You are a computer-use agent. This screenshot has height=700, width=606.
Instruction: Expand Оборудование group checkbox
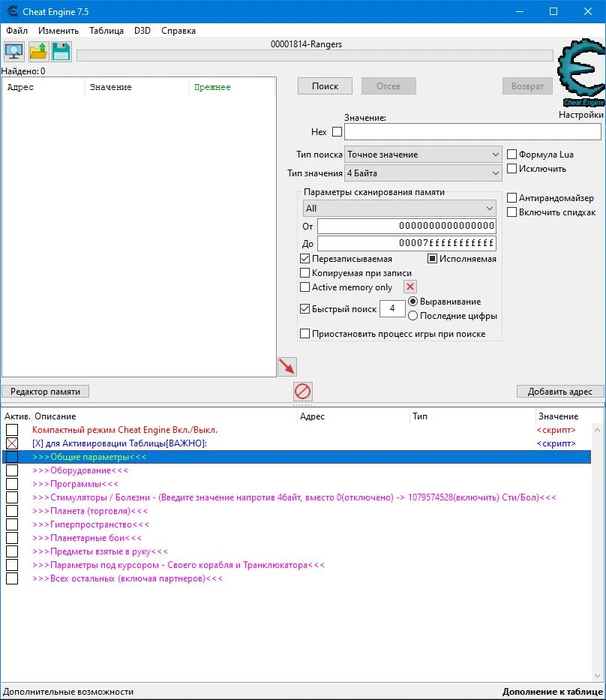click(x=12, y=470)
